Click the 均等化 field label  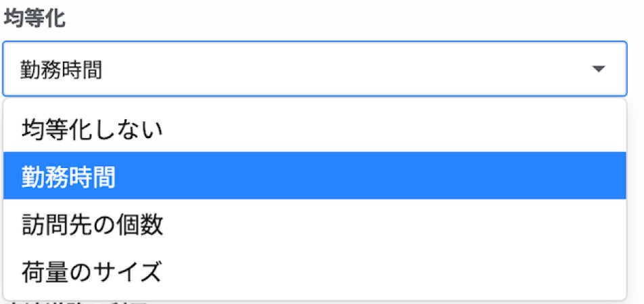point(35,19)
